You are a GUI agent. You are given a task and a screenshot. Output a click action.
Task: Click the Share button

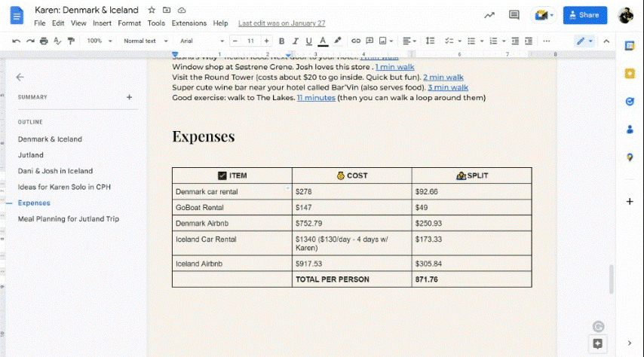tap(585, 15)
